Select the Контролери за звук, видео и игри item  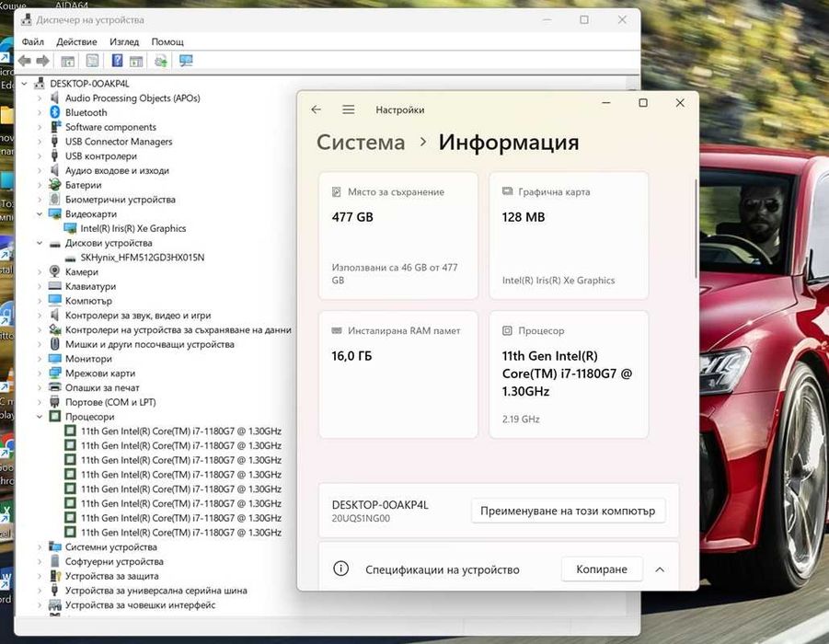[x=138, y=316]
